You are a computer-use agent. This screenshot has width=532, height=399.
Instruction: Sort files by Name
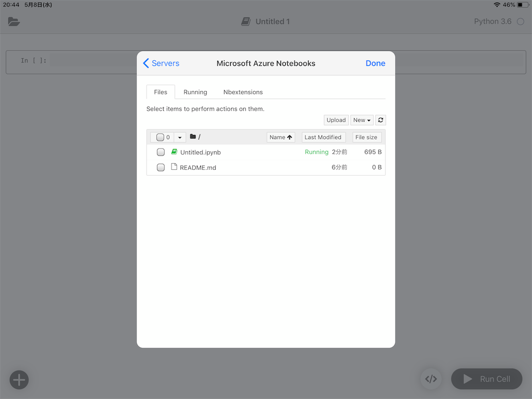click(281, 137)
